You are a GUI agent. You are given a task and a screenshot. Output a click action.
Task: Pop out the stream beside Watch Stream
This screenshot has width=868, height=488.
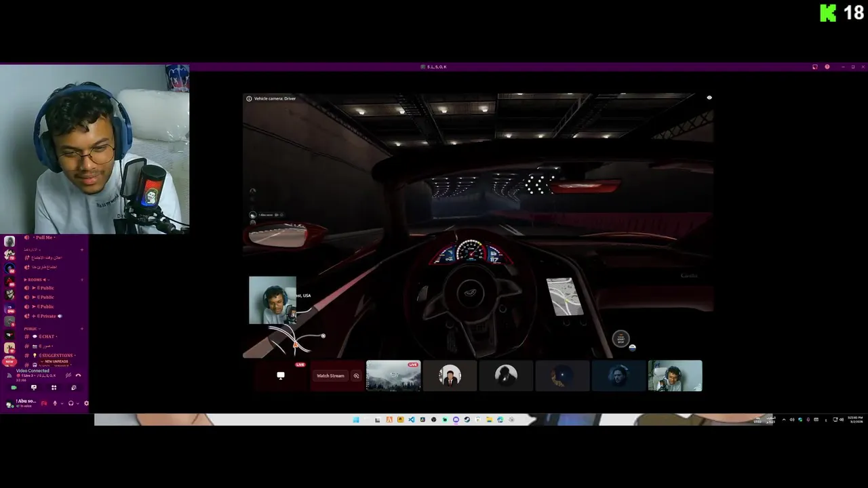356,375
